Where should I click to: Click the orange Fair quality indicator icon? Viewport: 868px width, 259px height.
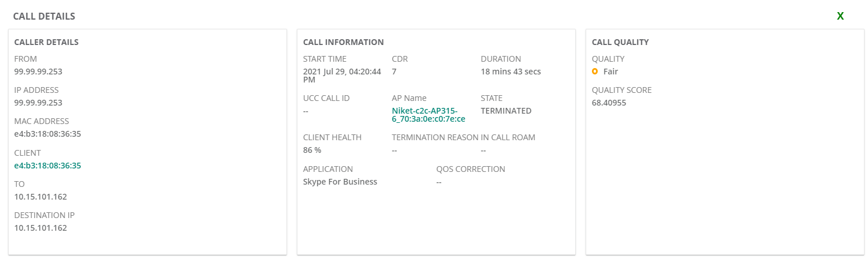click(x=595, y=72)
